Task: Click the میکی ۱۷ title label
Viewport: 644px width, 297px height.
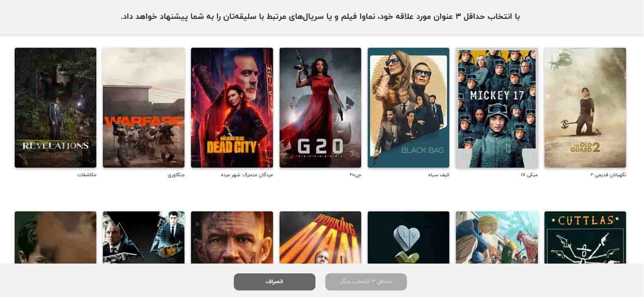Action: (x=529, y=175)
